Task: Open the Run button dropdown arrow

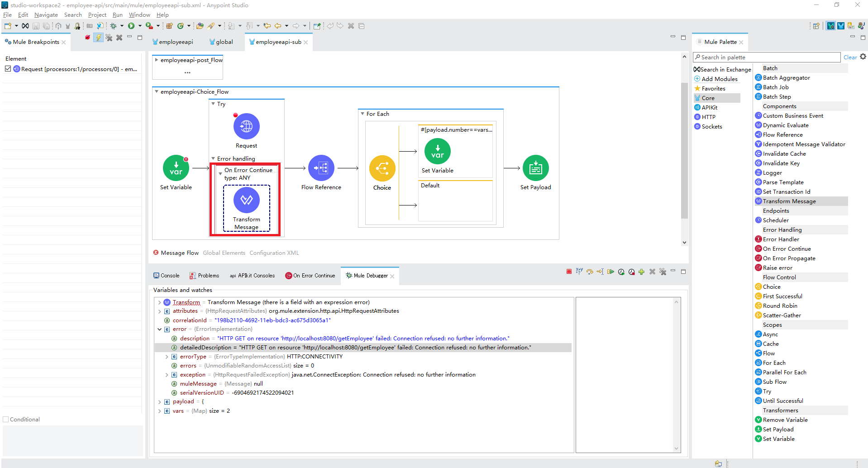Action: coord(140,26)
